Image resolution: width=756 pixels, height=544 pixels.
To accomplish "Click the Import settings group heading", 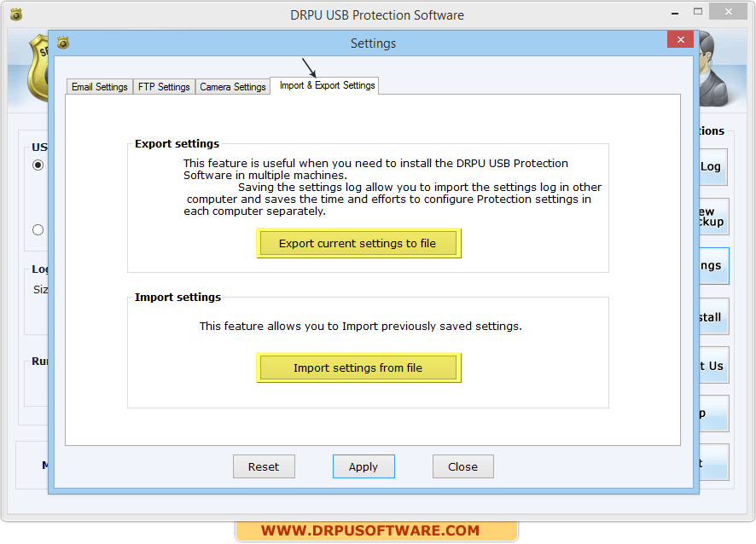I will (178, 297).
